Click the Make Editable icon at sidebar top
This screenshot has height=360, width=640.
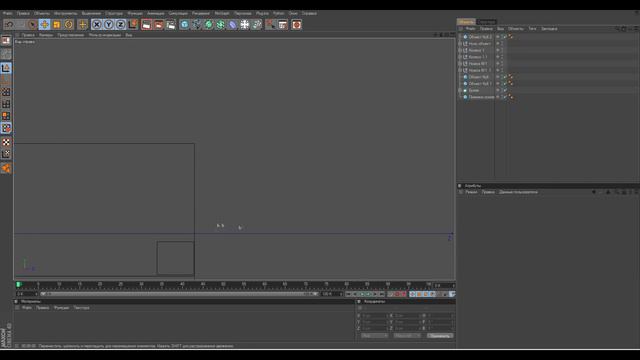[x=6, y=41]
